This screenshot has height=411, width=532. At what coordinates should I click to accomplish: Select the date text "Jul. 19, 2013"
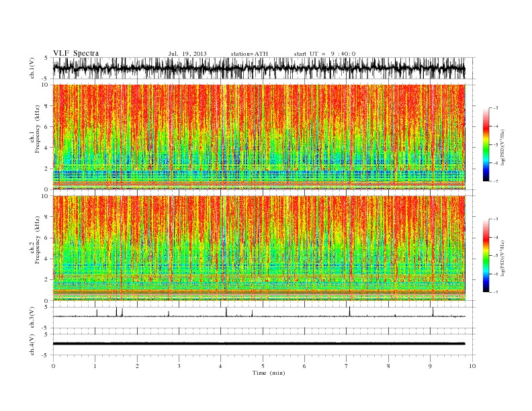click(x=187, y=54)
